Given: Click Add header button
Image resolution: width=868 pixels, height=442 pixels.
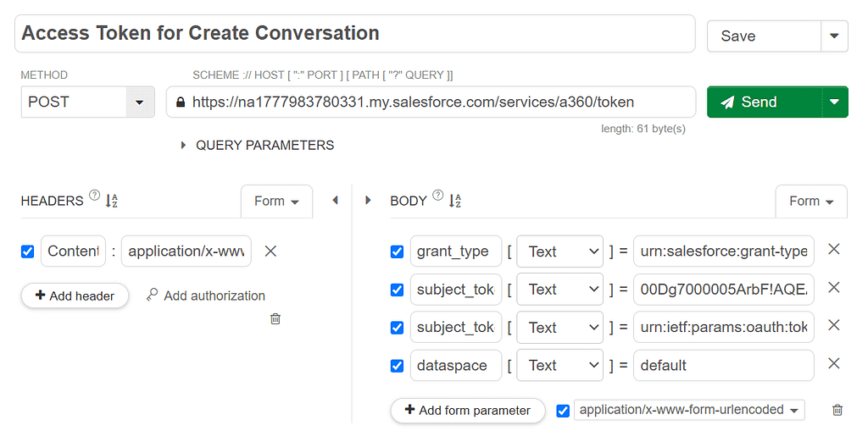Looking at the screenshot, I should (x=75, y=296).
